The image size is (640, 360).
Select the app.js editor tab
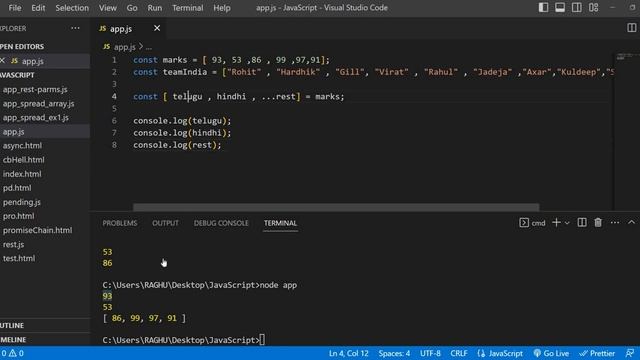pyautogui.click(x=121, y=29)
